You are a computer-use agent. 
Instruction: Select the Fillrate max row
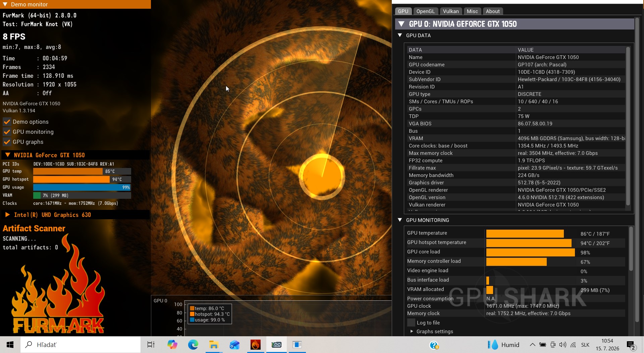[516, 168]
